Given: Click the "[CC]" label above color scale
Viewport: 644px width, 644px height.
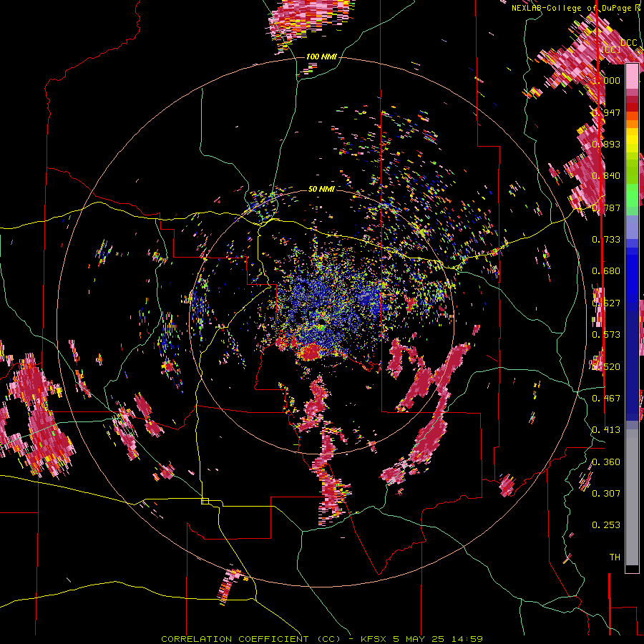Looking at the screenshot, I should point(611,49).
